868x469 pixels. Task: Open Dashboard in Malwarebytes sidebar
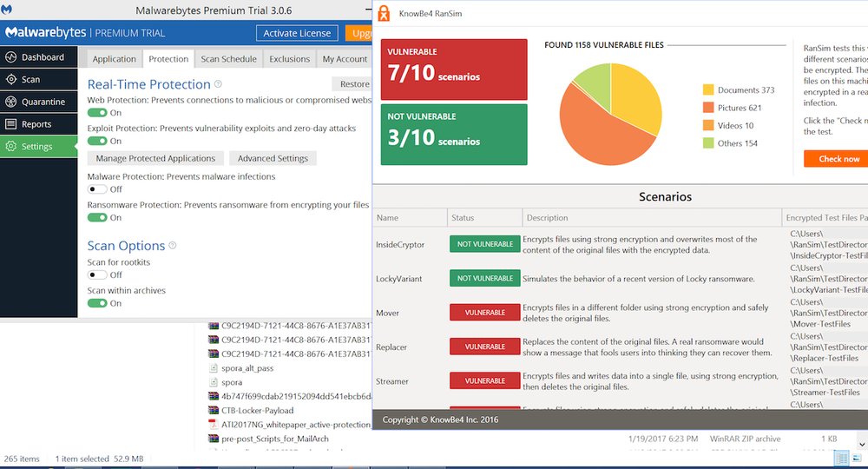tap(38, 57)
